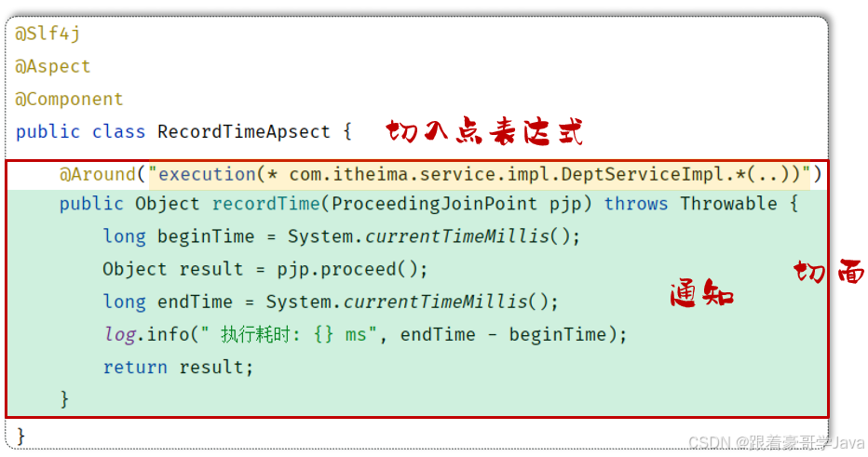Viewport: 868px width, 457px height.
Task: Click the execution pointcut expression string
Action: [480, 174]
